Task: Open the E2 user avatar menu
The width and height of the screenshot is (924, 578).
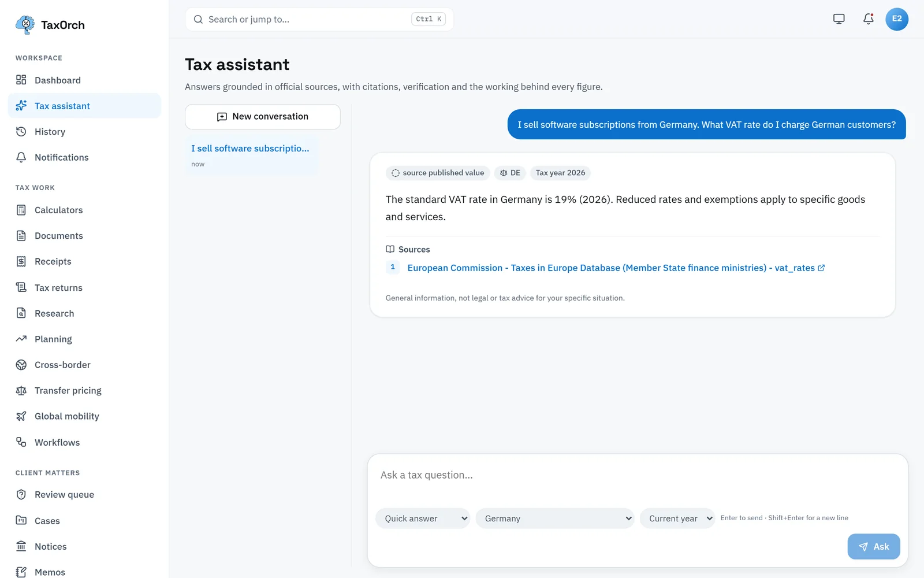Action: (x=897, y=19)
